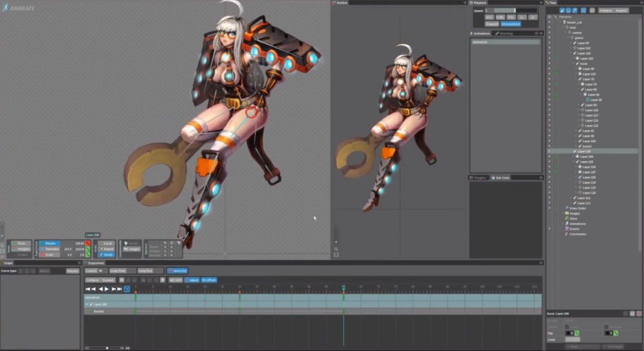The width and height of the screenshot is (644, 351).
Task: Open the curve Presets button in Graph
Action: point(73,271)
